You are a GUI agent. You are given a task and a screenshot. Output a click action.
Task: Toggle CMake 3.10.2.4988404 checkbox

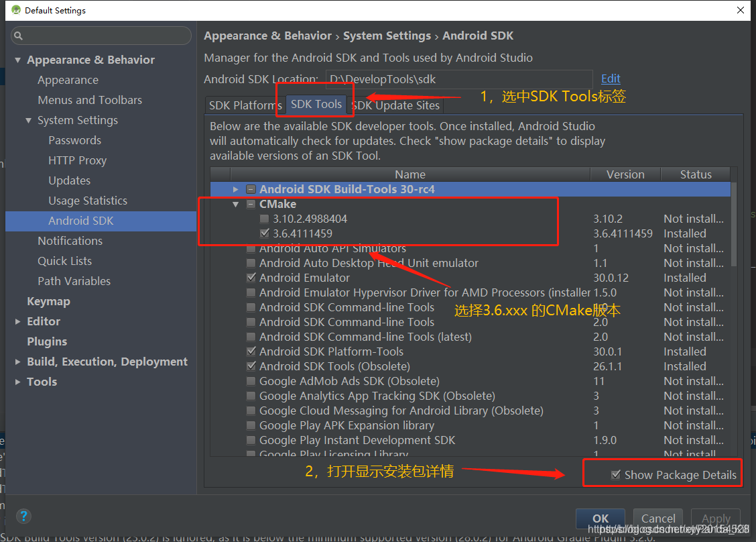coord(264,219)
